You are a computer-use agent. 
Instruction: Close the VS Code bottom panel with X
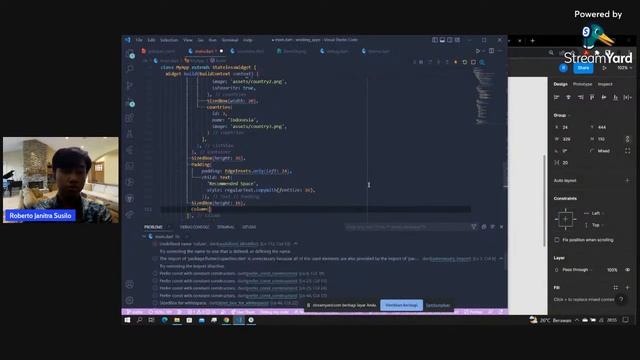click(502, 227)
